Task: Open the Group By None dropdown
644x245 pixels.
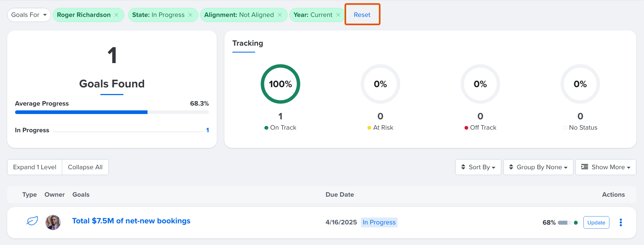Action: 538,167
